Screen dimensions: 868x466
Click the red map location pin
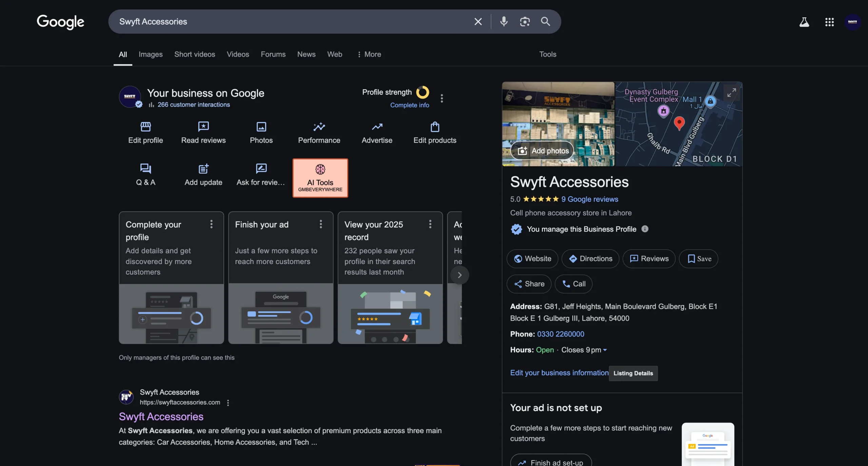679,123
